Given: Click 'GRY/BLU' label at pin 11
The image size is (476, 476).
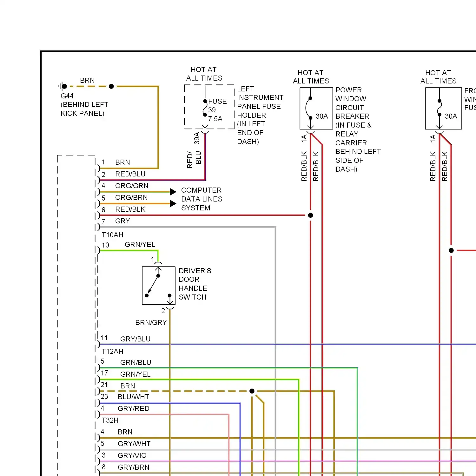Looking at the screenshot, I should (x=136, y=339).
